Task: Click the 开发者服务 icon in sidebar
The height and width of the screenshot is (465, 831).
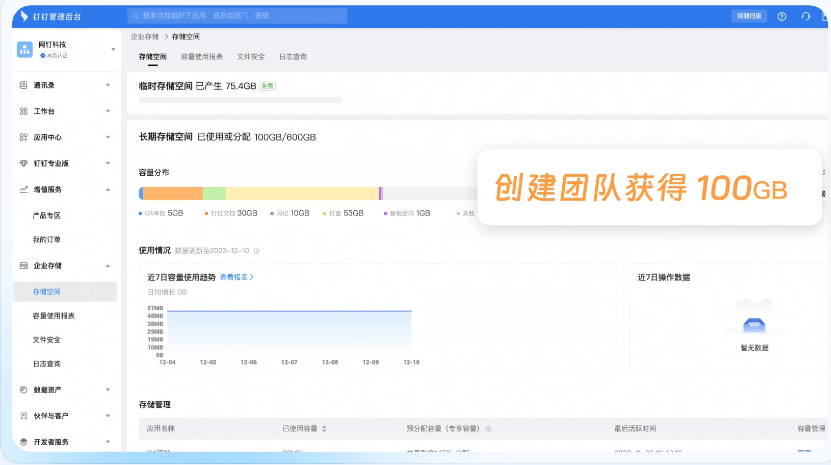Action: (23, 442)
